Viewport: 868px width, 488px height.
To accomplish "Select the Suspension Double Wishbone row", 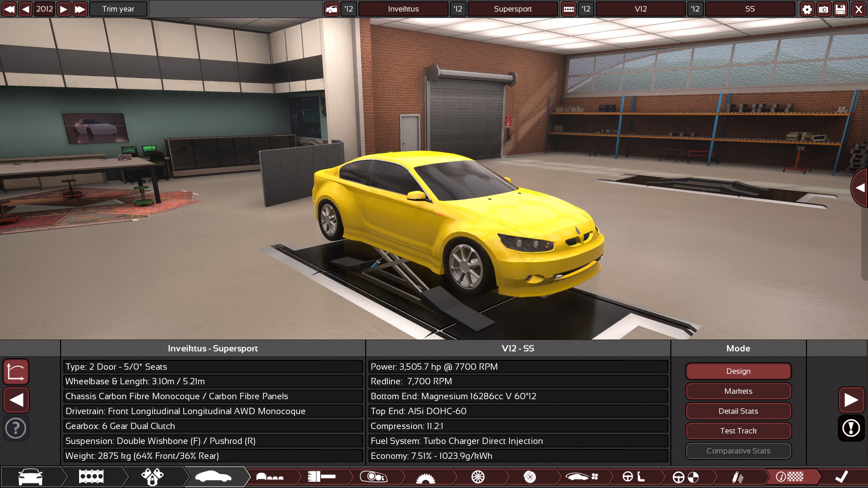I will point(213,441).
